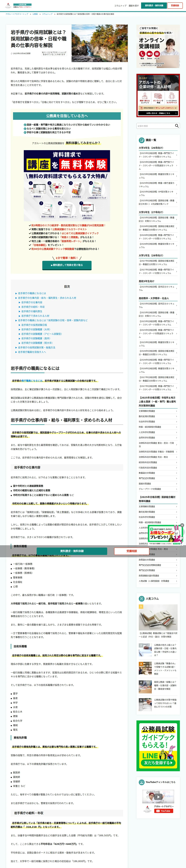The width and height of the screenshot is (186, 868).
Task: Click the red YouTube button
Action: pyautogui.click(x=164, y=811)
